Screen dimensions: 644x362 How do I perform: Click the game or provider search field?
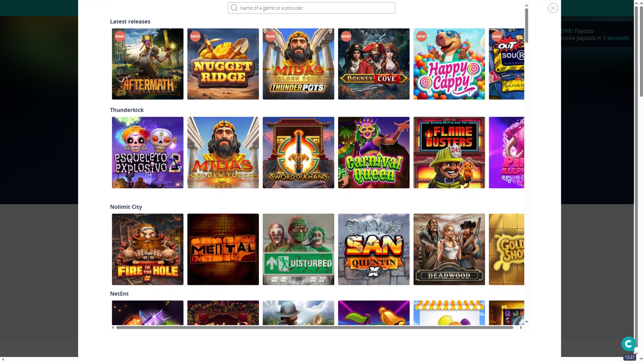(x=312, y=8)
